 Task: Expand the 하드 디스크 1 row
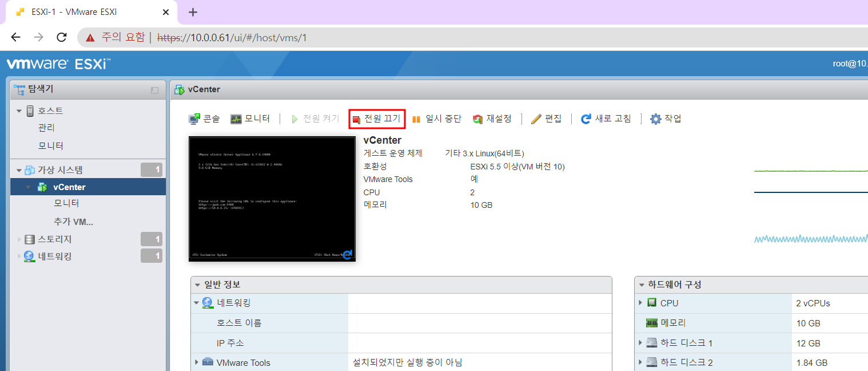[x=640, y=343]
